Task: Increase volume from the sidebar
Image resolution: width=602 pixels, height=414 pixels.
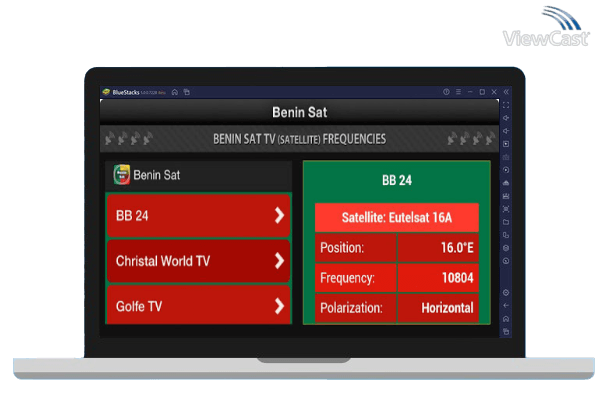Action: pos(506,118)
